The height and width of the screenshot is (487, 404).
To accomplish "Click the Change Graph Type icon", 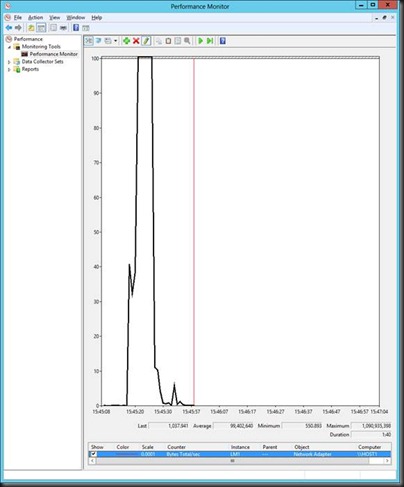I will [108, 41].
